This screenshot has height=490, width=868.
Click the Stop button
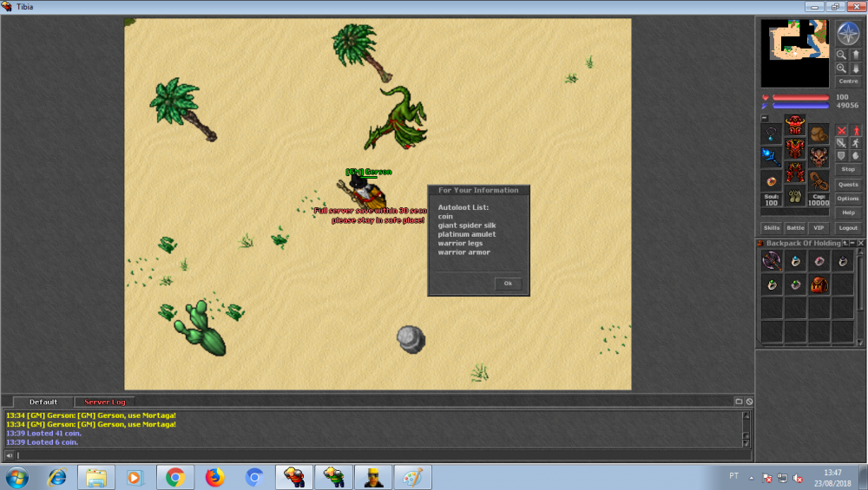(x=848, y=169)
